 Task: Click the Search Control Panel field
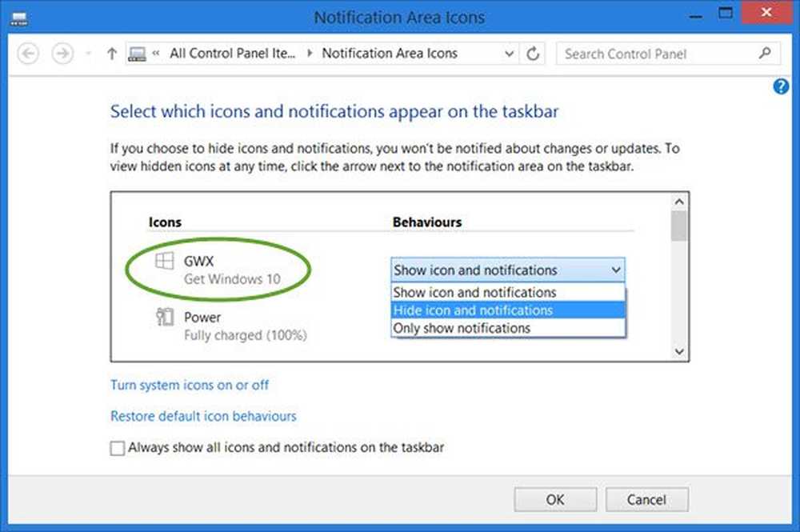656,54
